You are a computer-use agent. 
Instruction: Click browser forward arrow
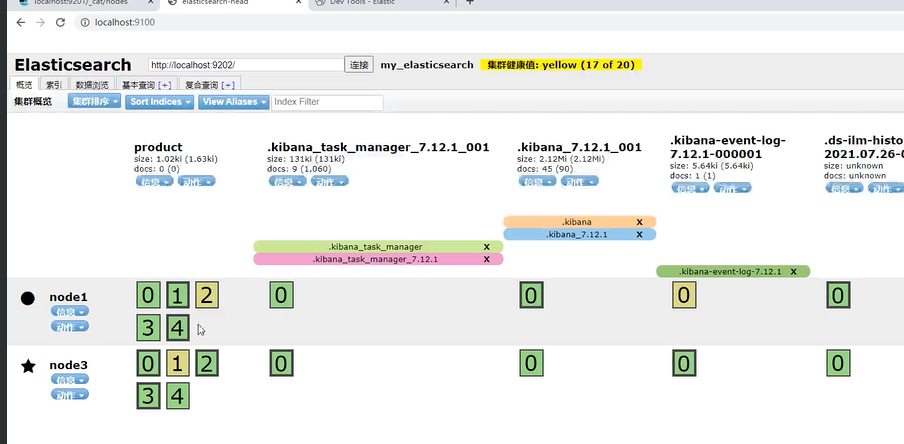tap(40, 22)
